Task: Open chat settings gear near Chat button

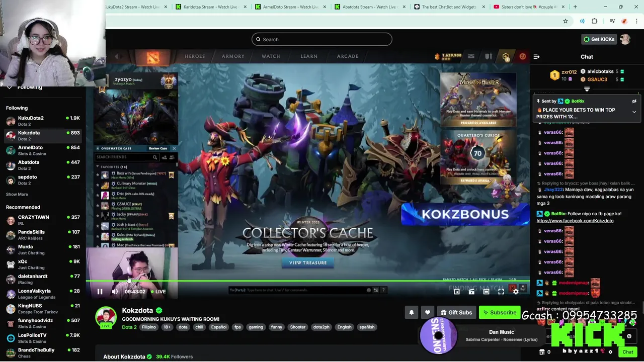Action: tap(610, 352)
